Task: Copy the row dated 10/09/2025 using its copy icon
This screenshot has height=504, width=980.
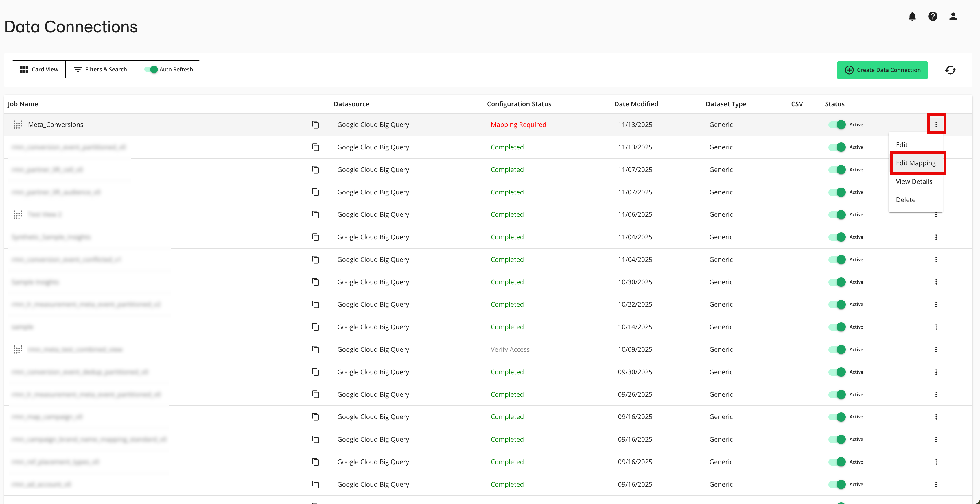Action: click(x=316, y=349)
